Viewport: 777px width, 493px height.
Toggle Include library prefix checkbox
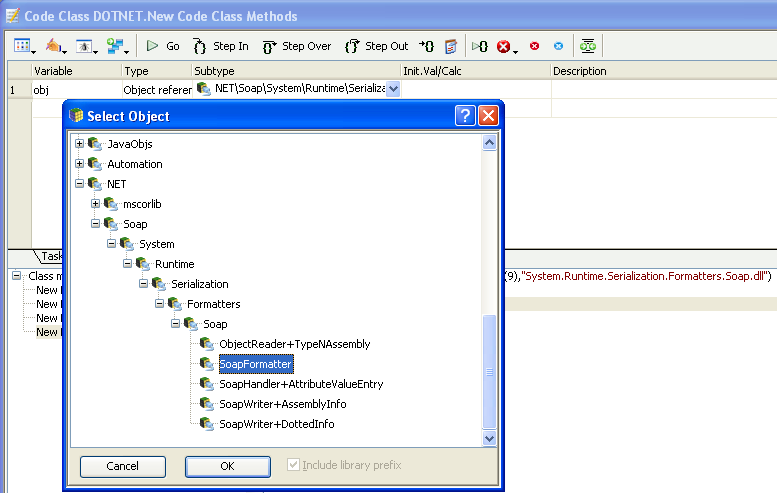293,466
